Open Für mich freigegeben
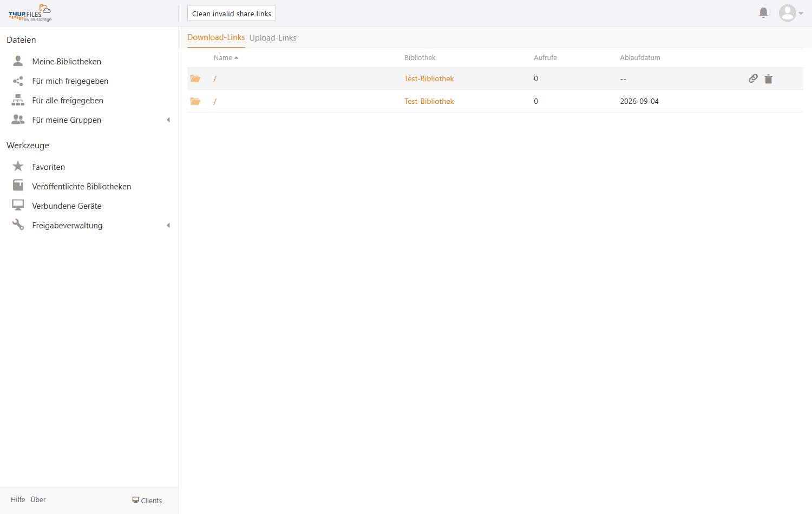812x514 pixels. pos(70,81)
